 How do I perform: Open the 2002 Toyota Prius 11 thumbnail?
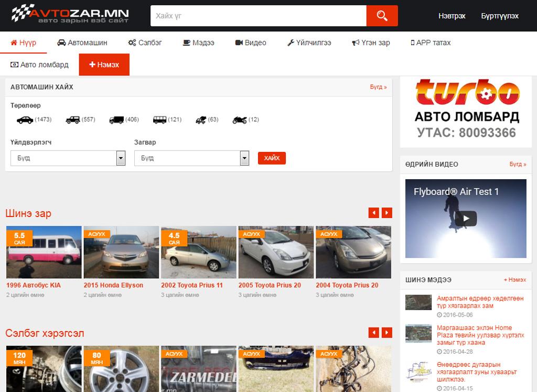tap(199, 252)
